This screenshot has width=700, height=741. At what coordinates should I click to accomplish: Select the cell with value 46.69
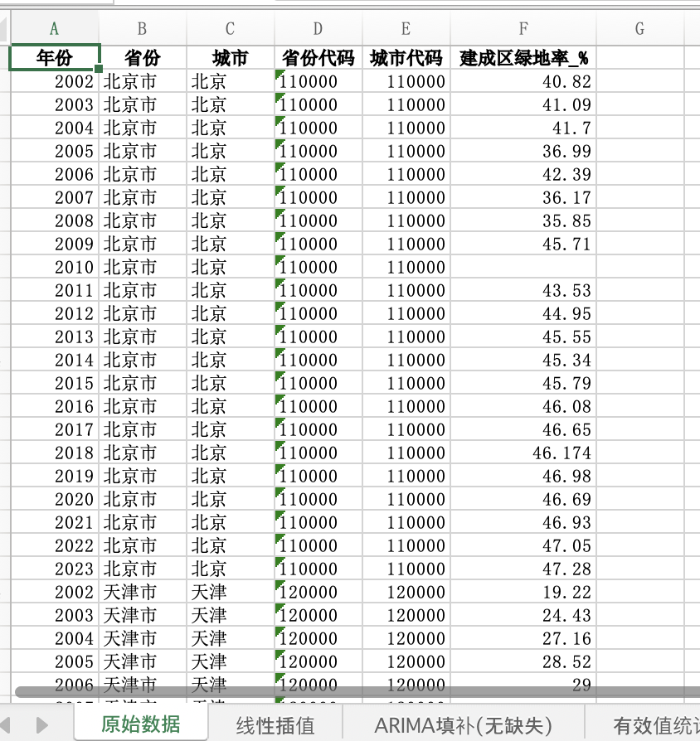tap(523, 499)
